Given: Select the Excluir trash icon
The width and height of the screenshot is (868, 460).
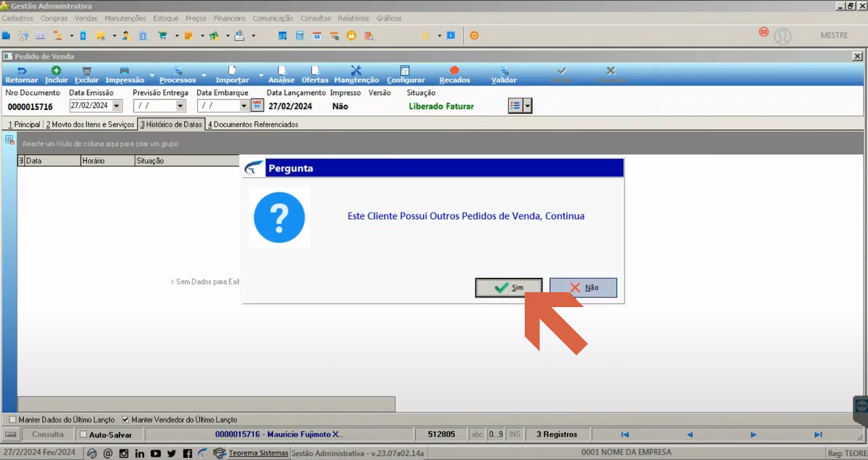Looking at the screenshot, I should click(86, 71).
